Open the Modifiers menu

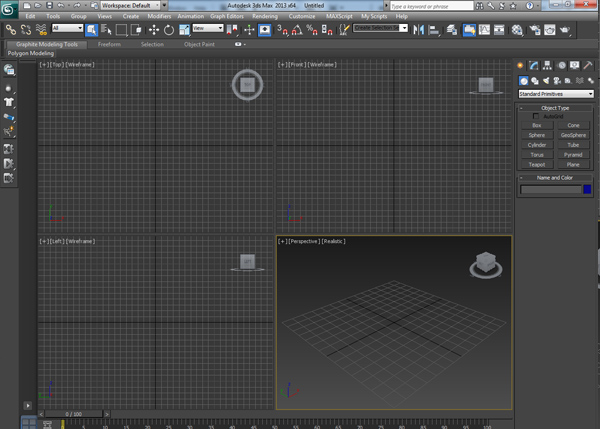click(x=159, y=16)
